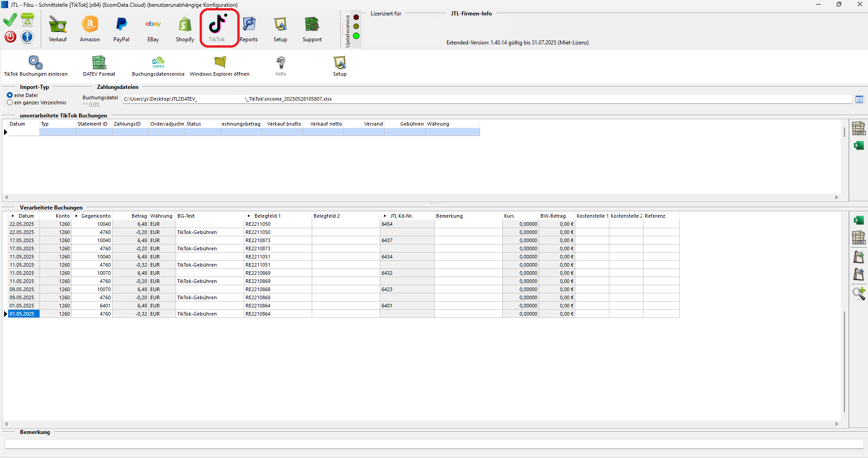Open the EBay interface module

coord(153,29)
